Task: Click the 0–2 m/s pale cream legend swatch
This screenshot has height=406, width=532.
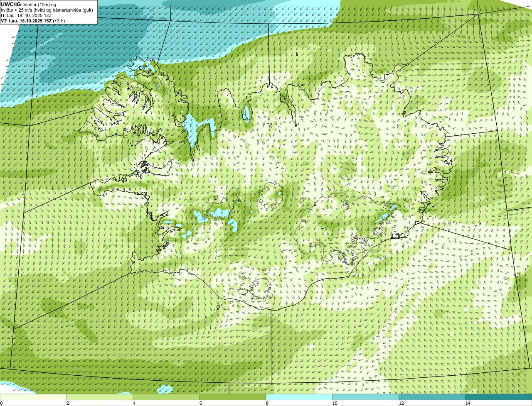Action: 33,397
